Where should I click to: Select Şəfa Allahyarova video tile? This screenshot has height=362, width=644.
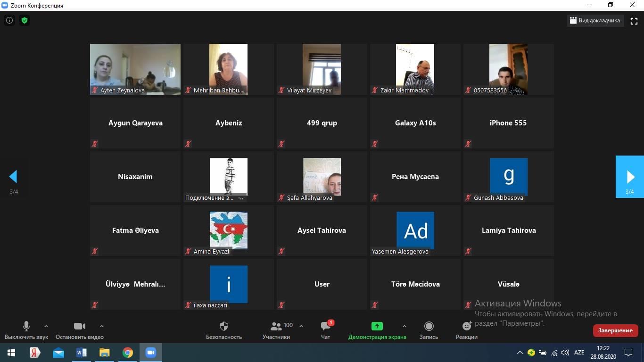tap(322, 177)
